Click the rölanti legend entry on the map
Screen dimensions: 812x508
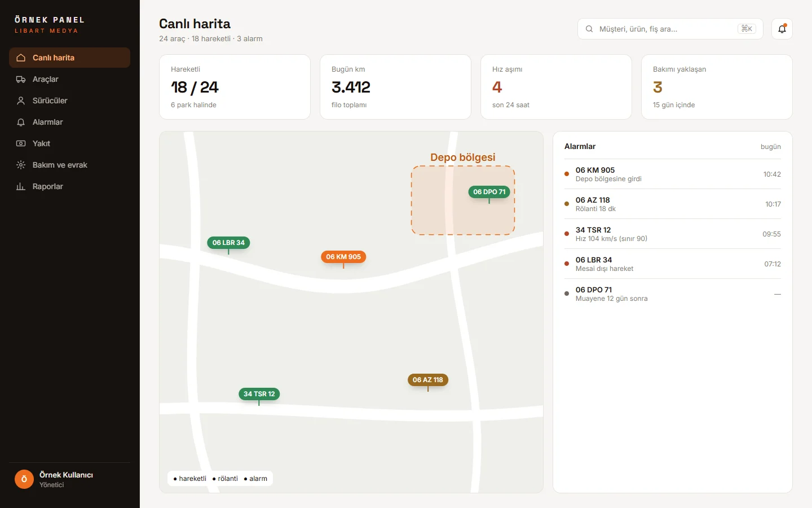[225, 479]
